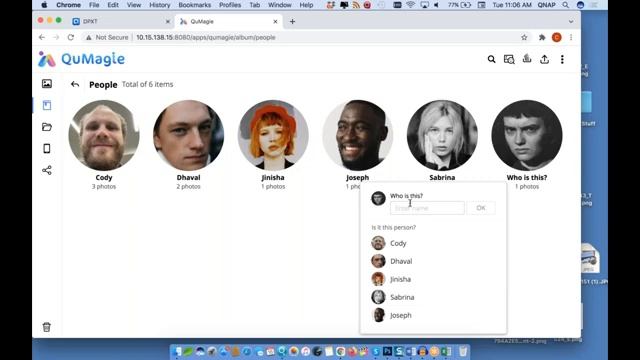
Task: Click the Not Secure warning indicator
Action: 107,37
